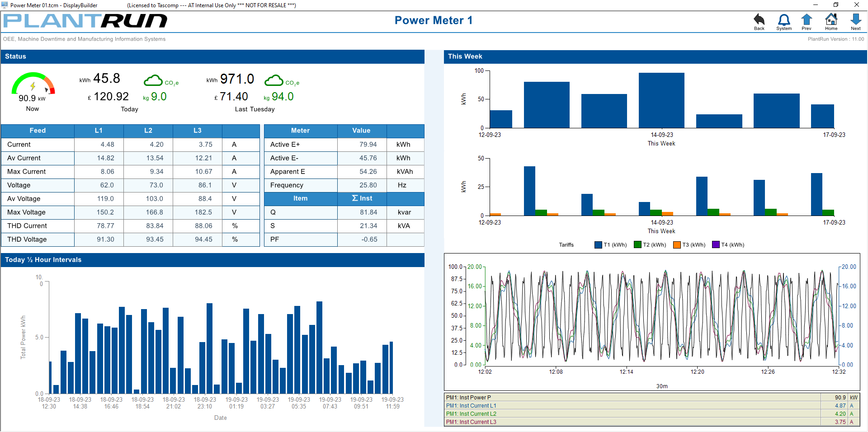Click the Q value 81.84

368,212
